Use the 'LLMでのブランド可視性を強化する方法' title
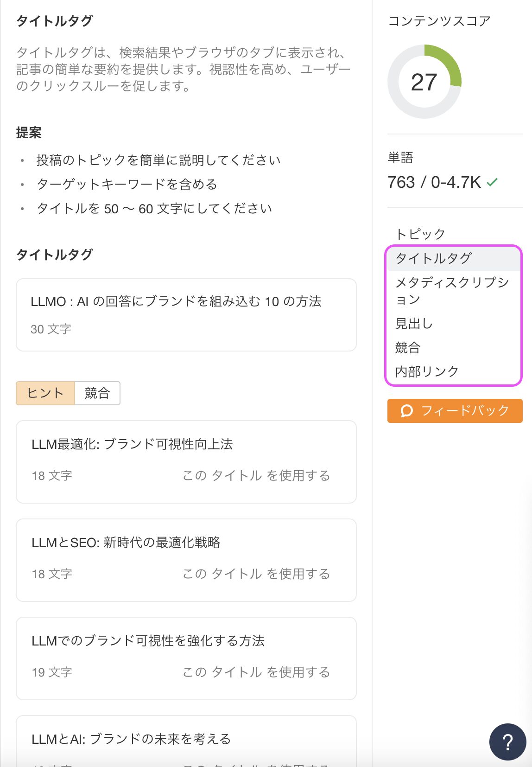 click(256, 672)
